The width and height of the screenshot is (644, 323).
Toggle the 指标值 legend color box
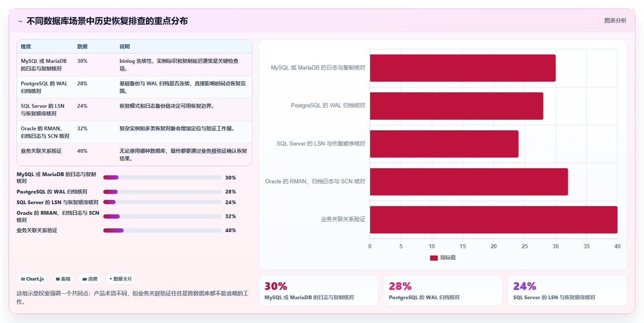click(x=434, y=258)
